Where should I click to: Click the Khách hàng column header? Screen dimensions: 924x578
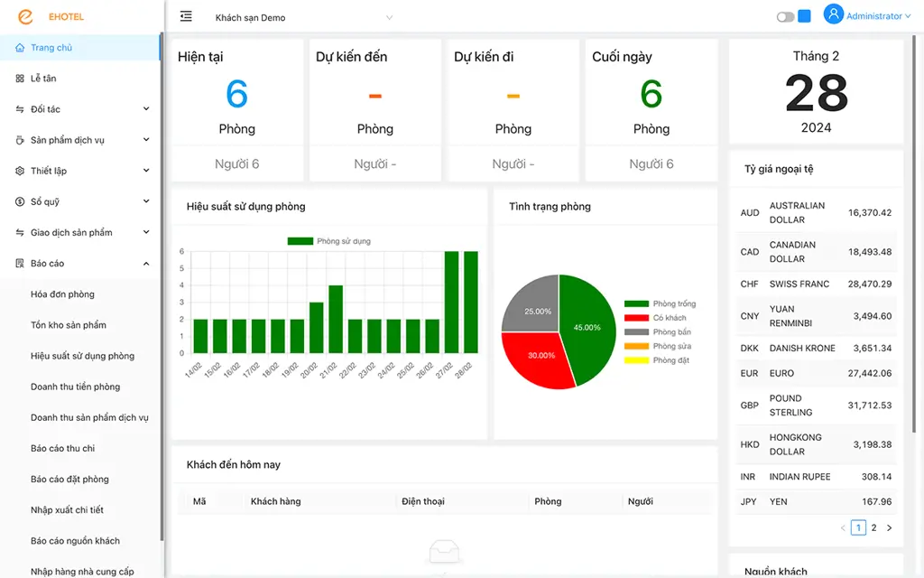point(276,501)
